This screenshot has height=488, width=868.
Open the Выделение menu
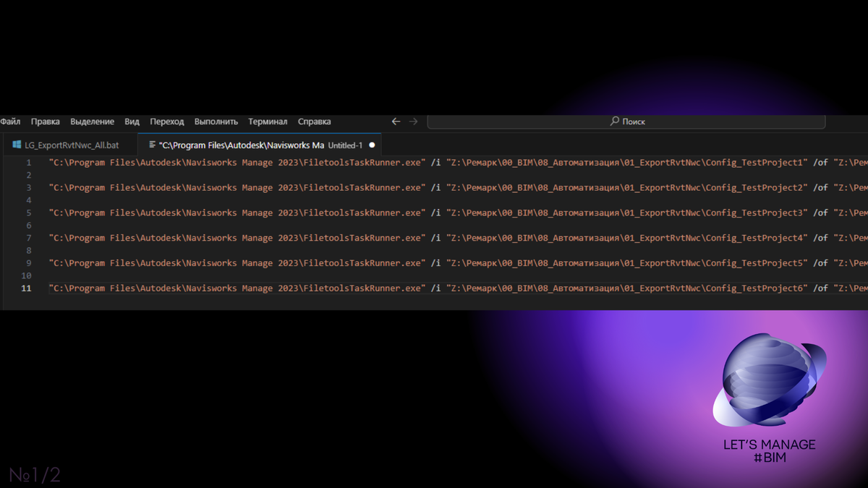pyautogui.click(x=92, y=121)
